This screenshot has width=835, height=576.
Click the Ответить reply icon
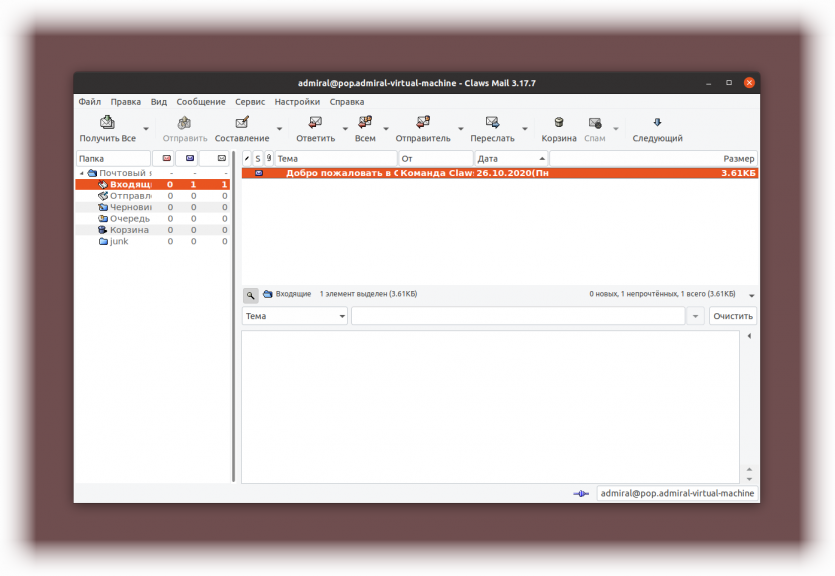point(315,122)
